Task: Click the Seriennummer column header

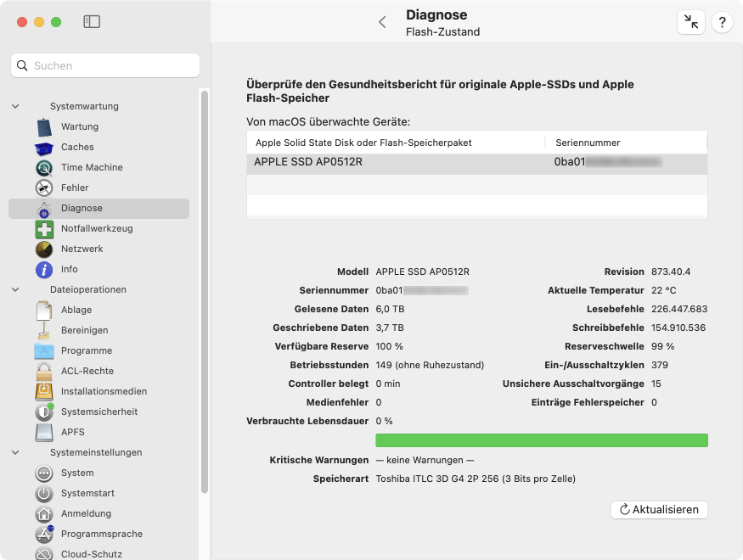Action: coord(626,143)
